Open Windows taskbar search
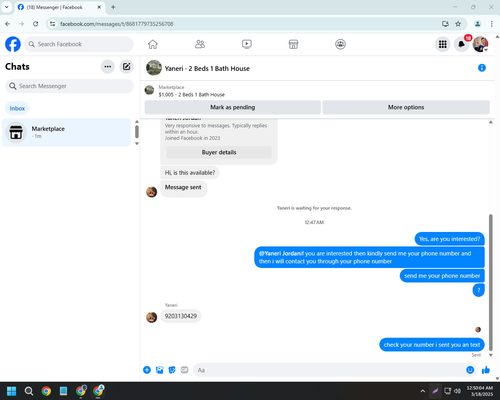Screen dimensions: 500x400 (x=29, y=391)
